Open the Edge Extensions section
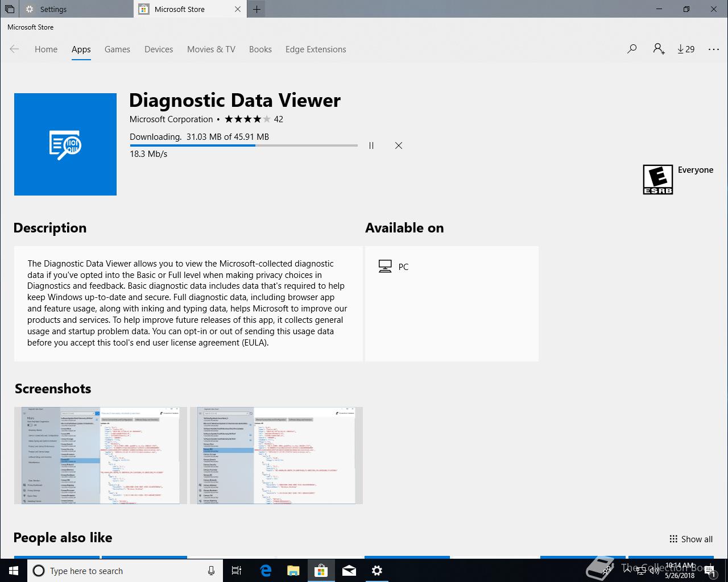 (316, 49)
